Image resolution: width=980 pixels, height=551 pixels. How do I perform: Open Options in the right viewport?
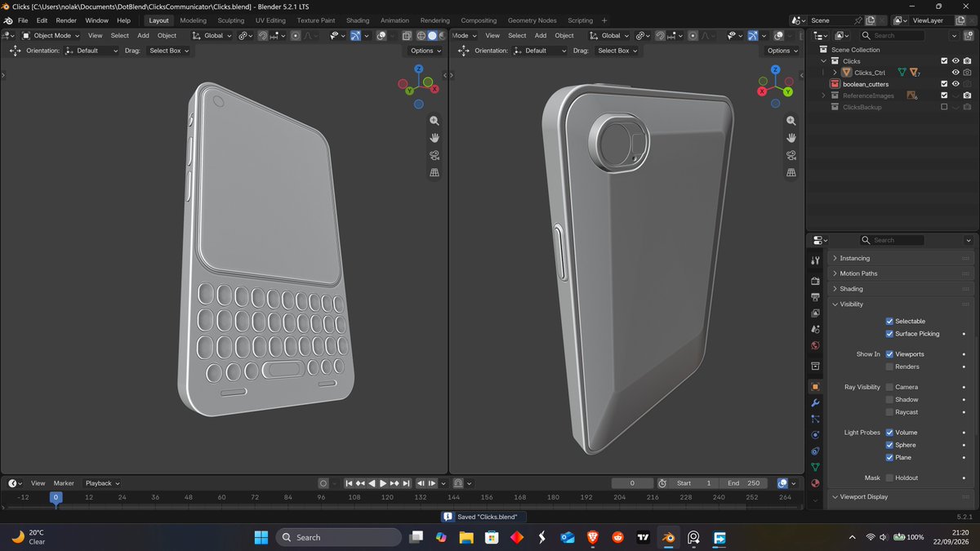coord(782,51)
